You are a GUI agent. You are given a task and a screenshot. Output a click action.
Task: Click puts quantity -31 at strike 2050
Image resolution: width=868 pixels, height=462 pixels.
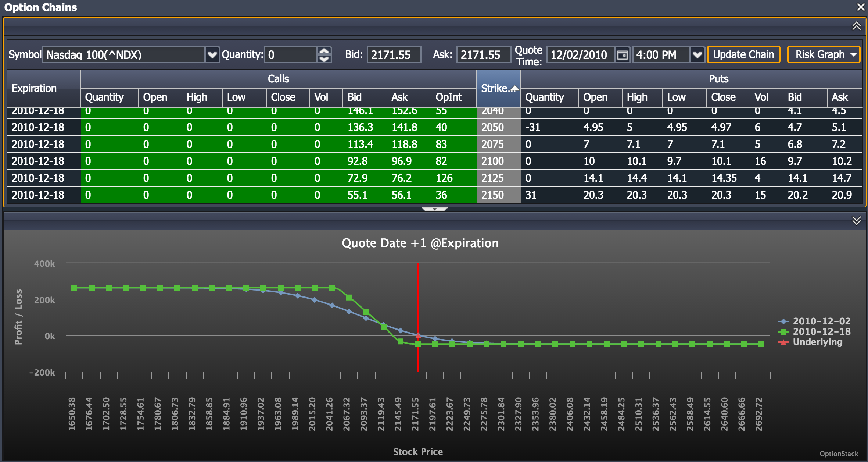(x=550, y=127)
